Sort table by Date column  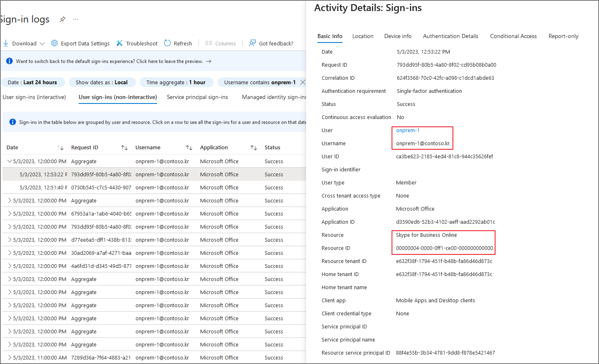click(x=61, y=148)
